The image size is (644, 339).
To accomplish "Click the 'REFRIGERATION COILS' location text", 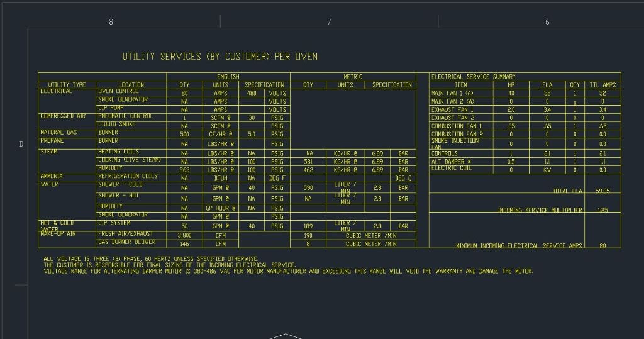I will 128,177.
